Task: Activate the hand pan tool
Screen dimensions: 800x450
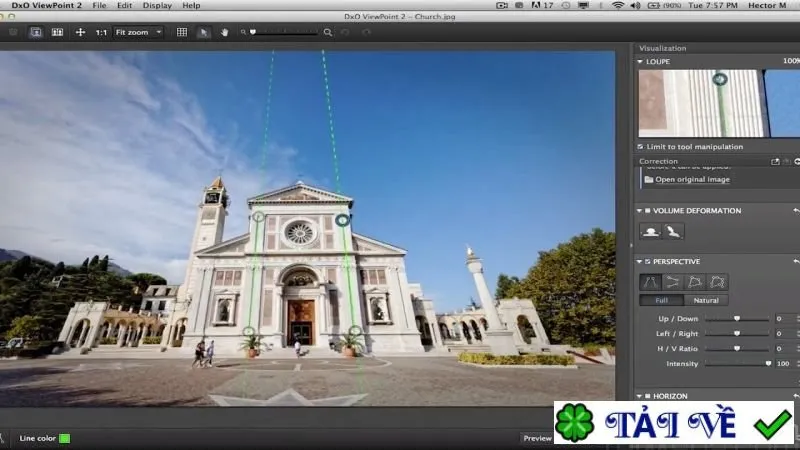Action: 224,32
